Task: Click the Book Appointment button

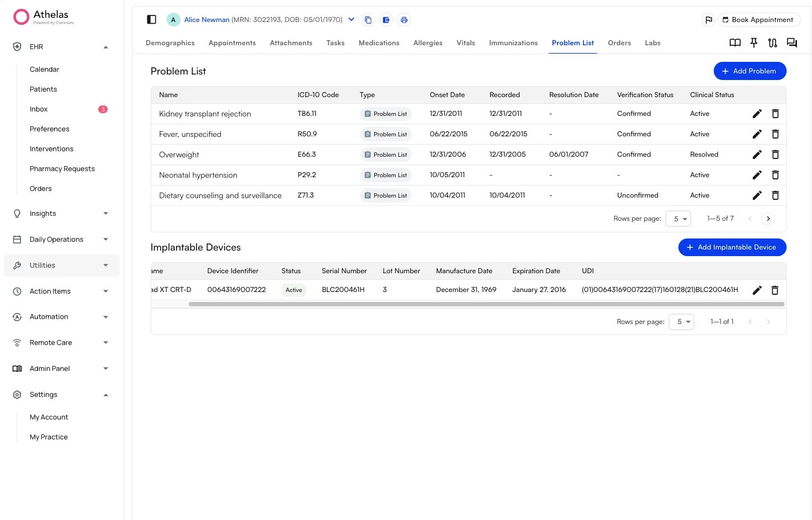Action: point(758,20)
